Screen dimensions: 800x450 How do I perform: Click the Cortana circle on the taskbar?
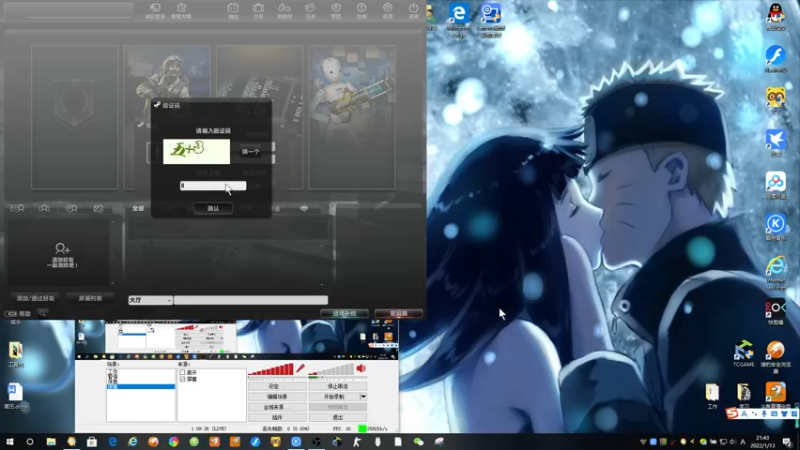[30, 442]
